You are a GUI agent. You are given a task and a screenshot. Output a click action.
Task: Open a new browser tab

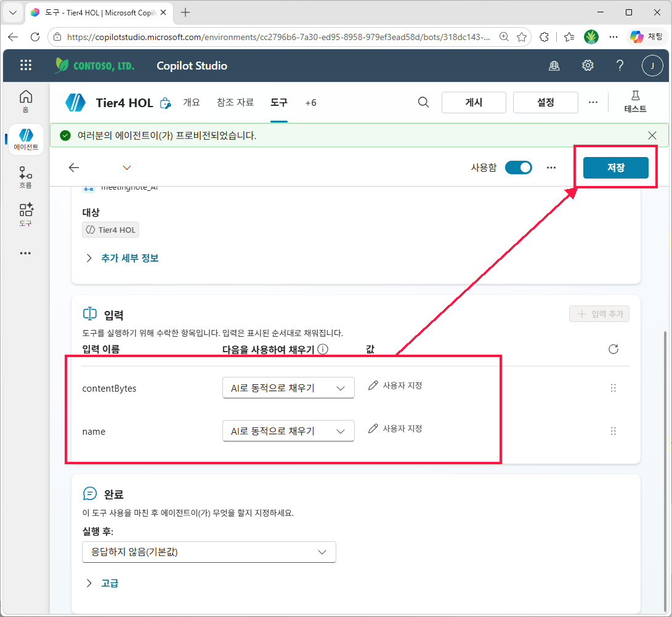(x=185, y=12)
